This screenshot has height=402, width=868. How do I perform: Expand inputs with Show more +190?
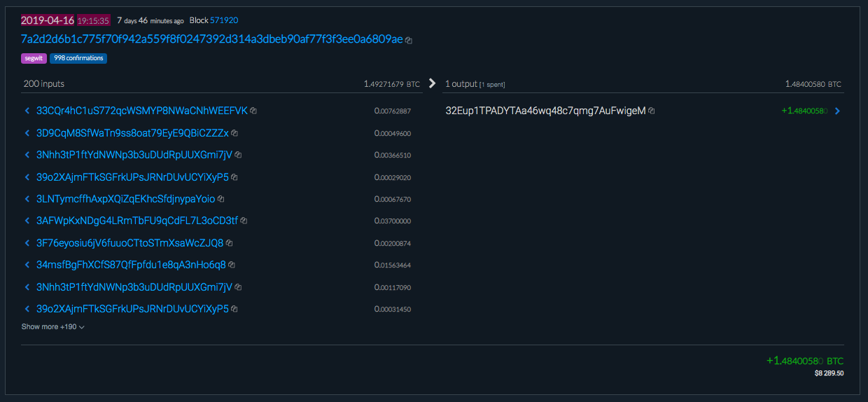click(x=52, y=326)
